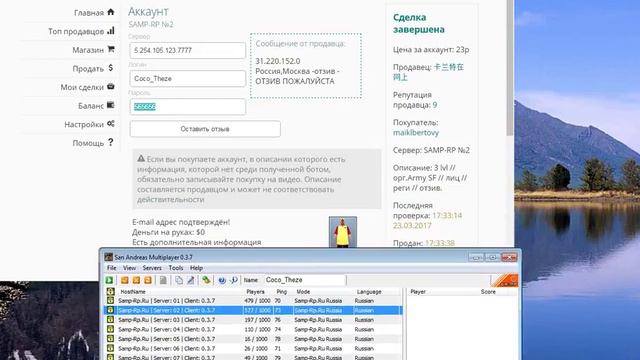Select highlighted Samp-Rp.Ru Server: 02 row
This screenshot has height=360, width=640.
(x=253, y=310)
